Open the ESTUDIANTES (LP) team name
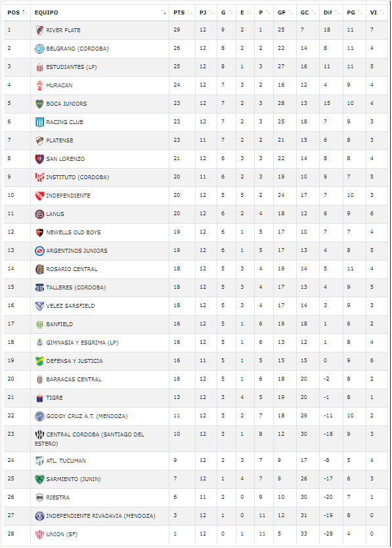The width and height of the screenshot is (392, 548). 72,67
